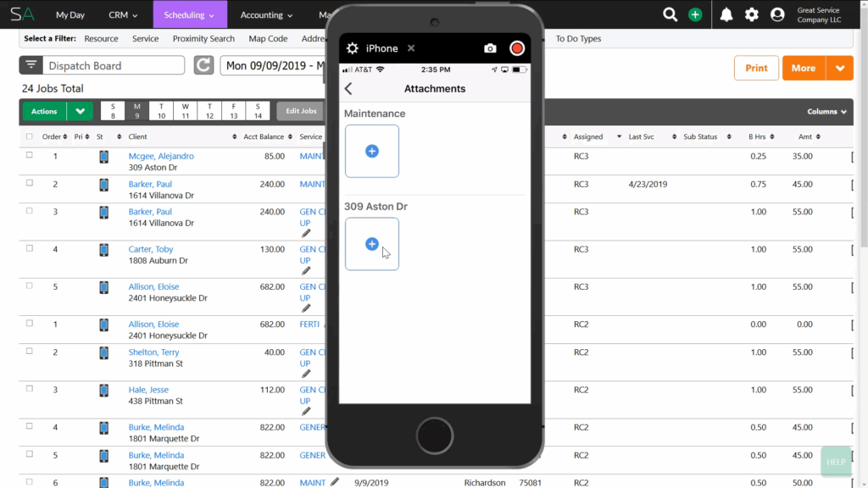Select the Map Code filter
The width and height of the screenshot is (868, 488).
tap(268, 39)
